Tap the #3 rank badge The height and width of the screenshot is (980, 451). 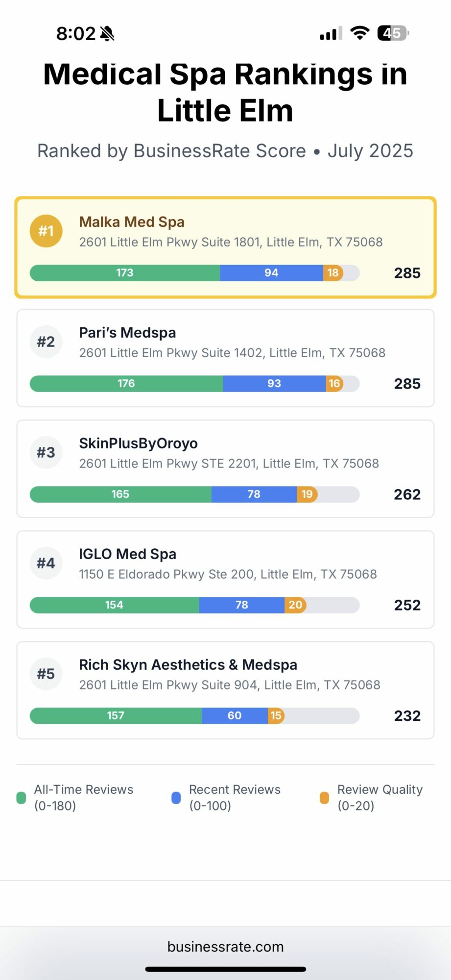pos(46,452)
